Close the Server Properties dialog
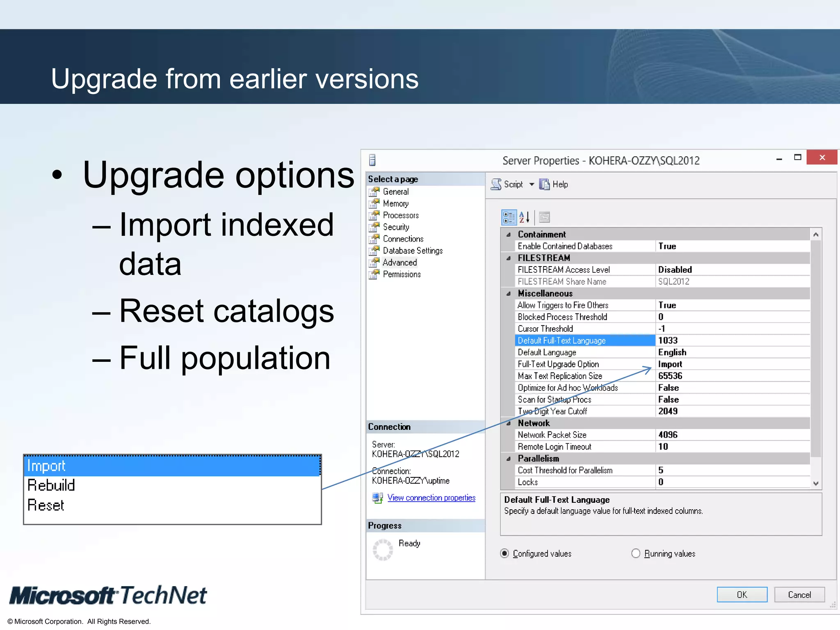 click(822, 157)
